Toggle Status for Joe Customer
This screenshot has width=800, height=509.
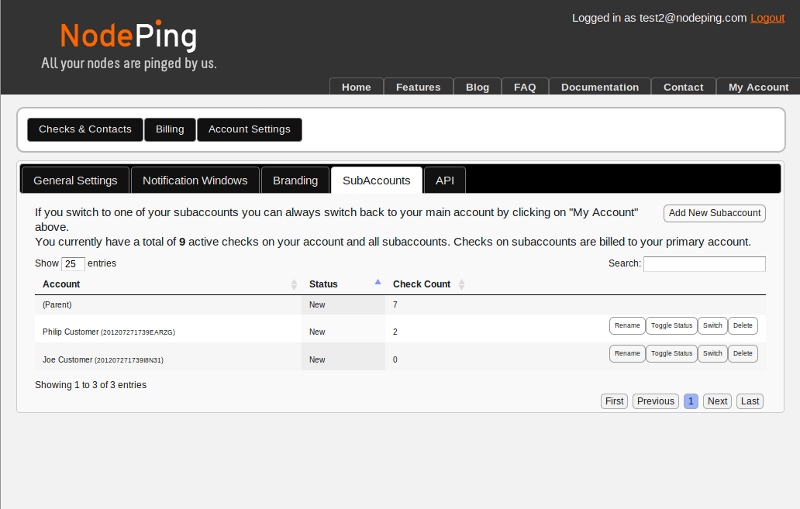pyautogui.click(x=670, y=354)
